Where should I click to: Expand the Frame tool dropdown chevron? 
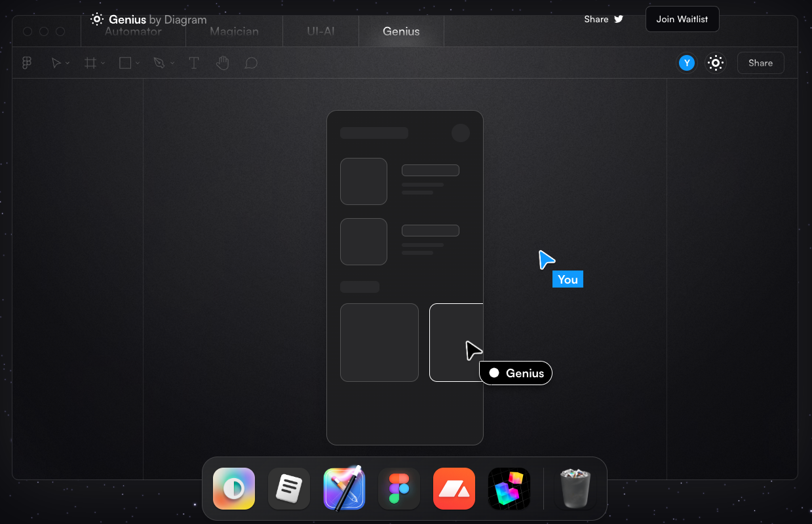103,64
